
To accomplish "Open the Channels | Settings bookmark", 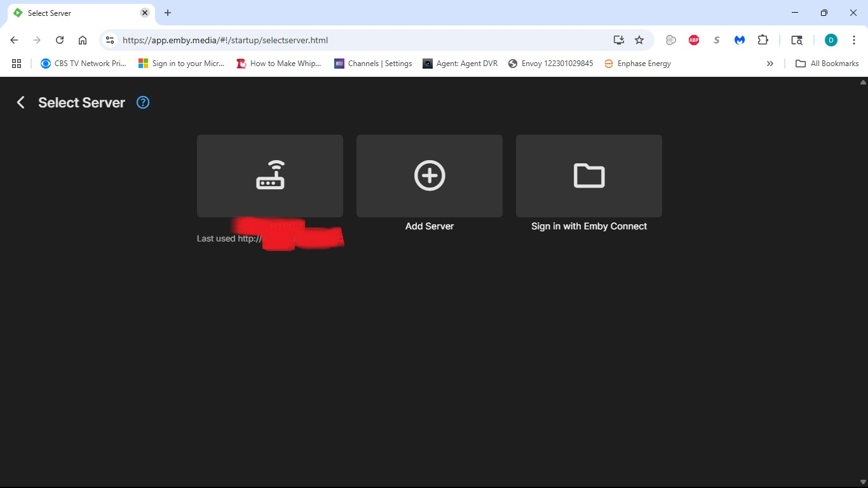I will pyautogui.click(x=373, y=64).
